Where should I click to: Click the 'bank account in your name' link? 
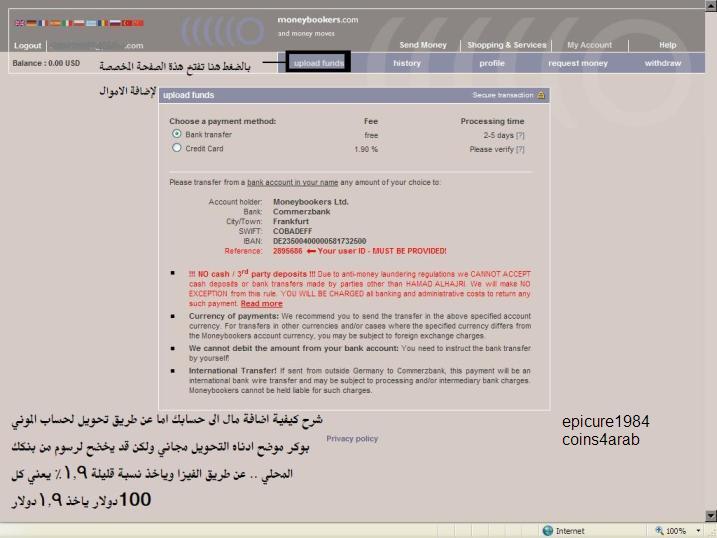point(293,182)
